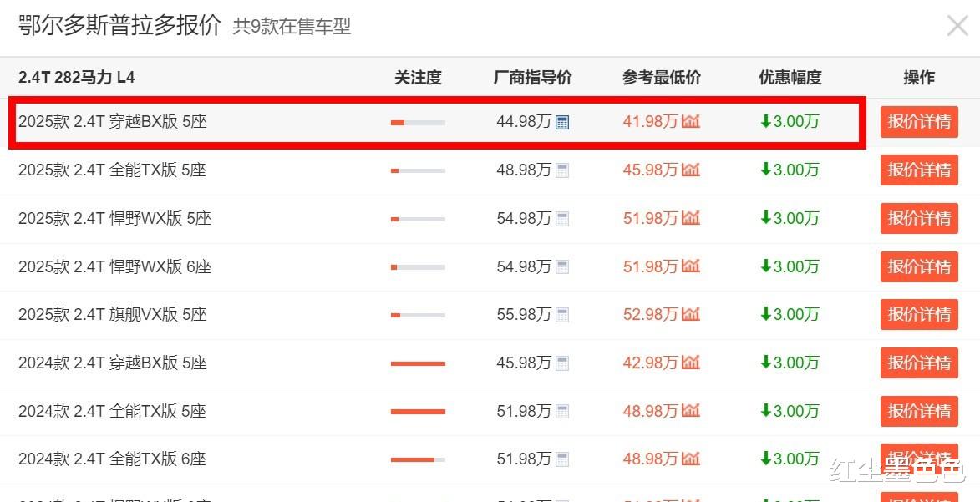View price trend chart for 2024款 全能TX版 6座
The width and height of the screenshot is (980, 502).
[x=691, y=459]
